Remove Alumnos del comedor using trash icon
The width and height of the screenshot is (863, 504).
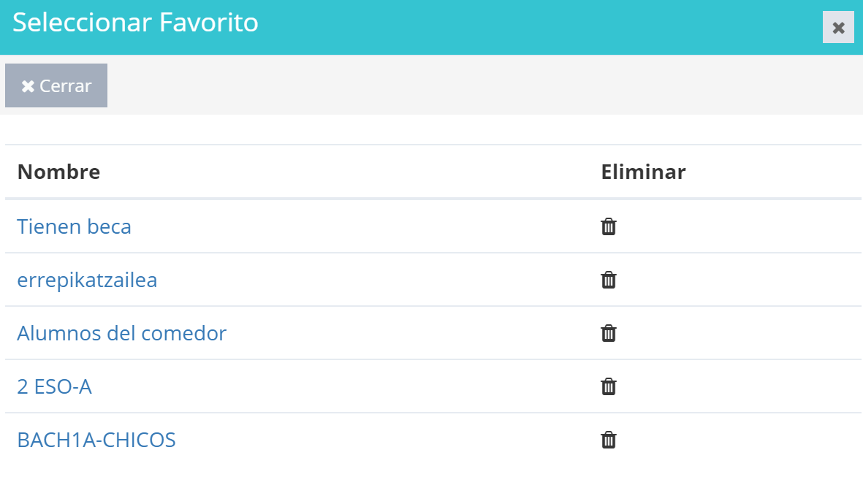tap(608, 333)
